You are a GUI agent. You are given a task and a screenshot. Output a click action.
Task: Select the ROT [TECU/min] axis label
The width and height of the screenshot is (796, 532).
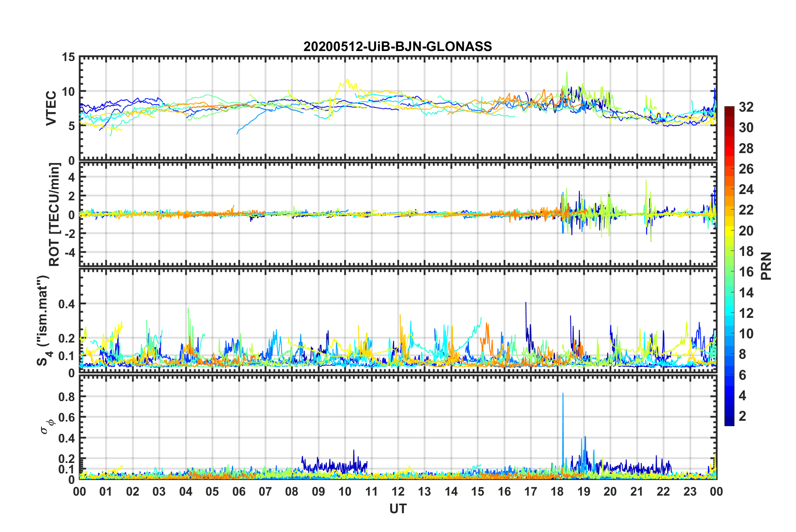(54, 215)
